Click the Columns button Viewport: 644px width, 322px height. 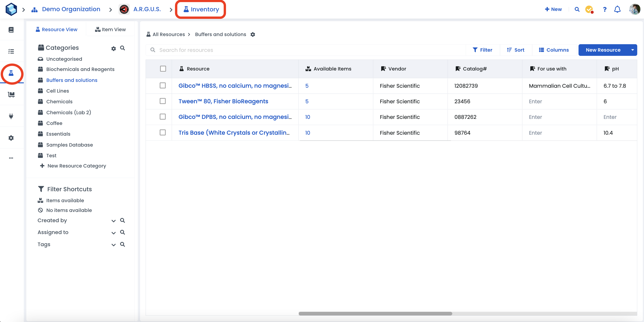point(554,50)
